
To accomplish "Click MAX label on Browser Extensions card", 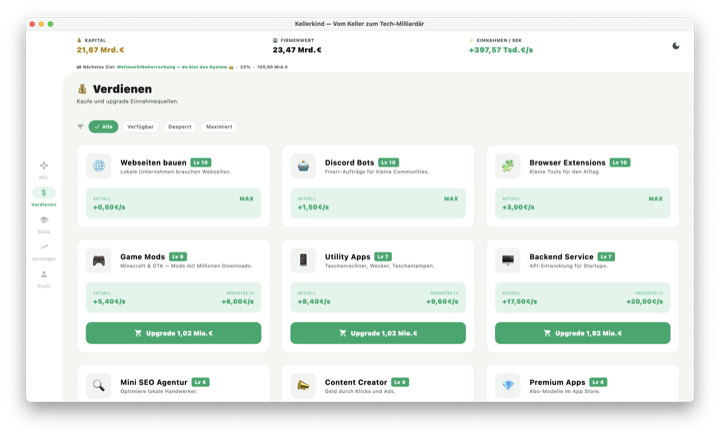I will point(656,199).
